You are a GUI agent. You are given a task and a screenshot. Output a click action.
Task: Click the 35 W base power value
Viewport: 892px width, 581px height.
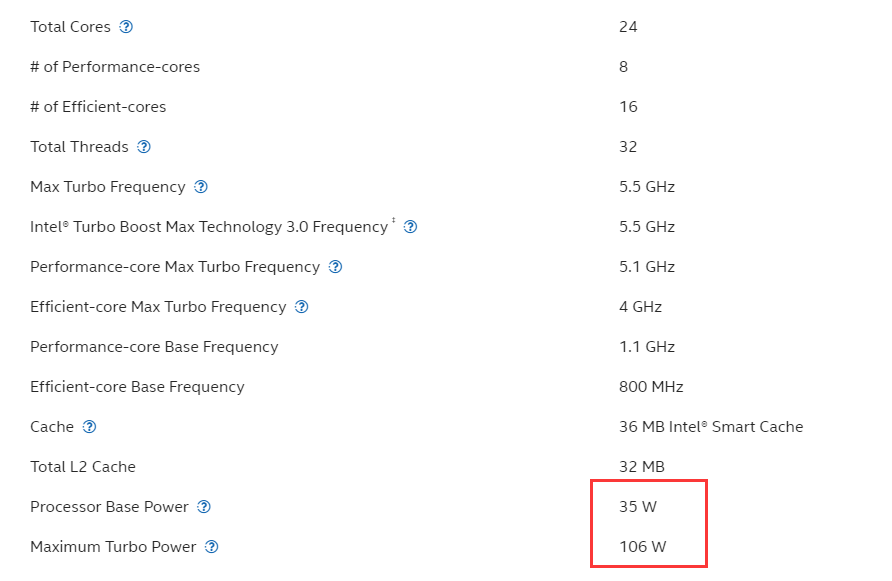pos(638,506)
